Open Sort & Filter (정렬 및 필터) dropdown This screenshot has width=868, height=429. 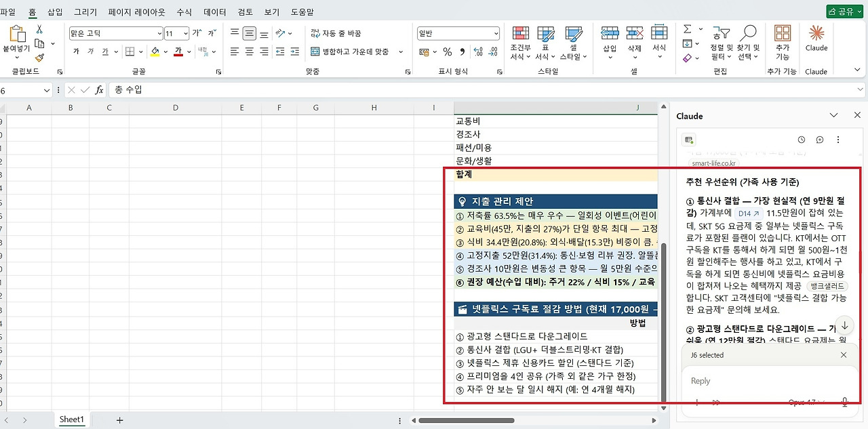pos(722,43)
